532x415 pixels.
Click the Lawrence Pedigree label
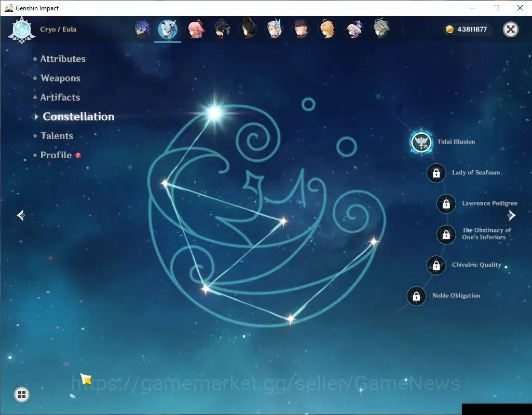click(x=489, y=203)
